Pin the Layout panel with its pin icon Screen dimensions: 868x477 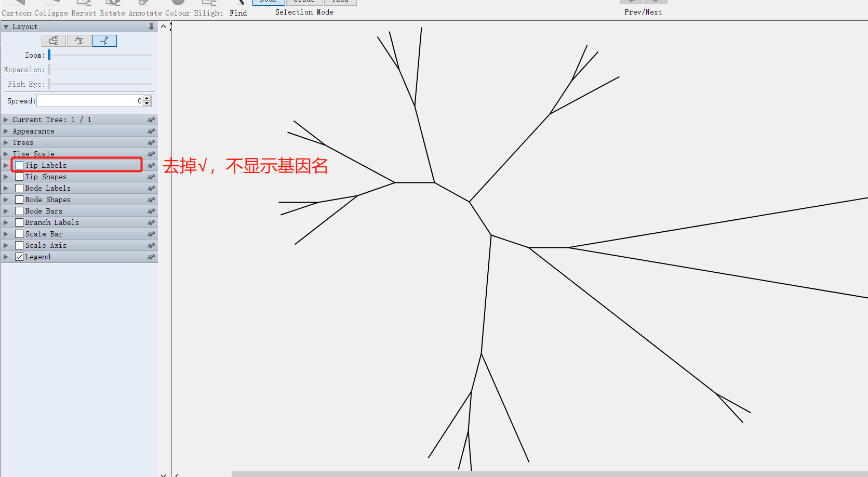tap(151, 27)
